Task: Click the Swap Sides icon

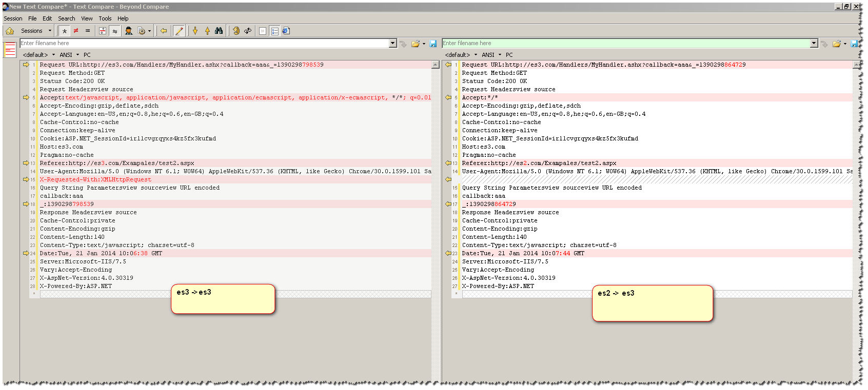Action: pyautogui.click(x=236, y=31)
